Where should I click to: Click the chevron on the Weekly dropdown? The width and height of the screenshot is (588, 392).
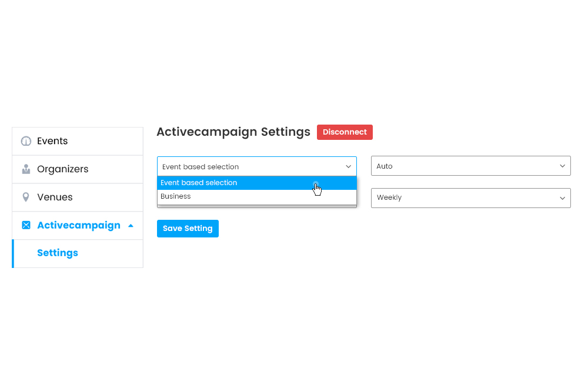(563, 198)
